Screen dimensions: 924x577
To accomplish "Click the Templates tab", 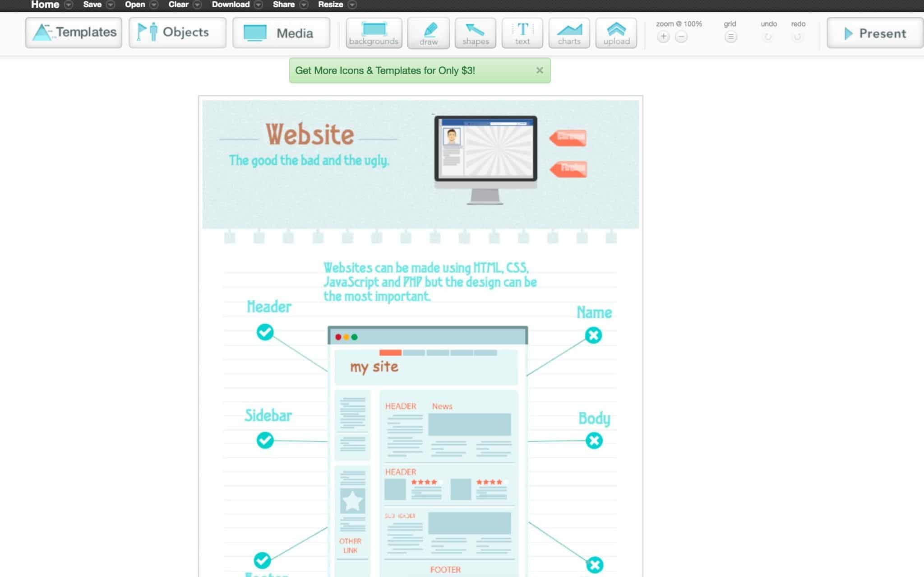I will pyautogui.click(x=73, y=32).
